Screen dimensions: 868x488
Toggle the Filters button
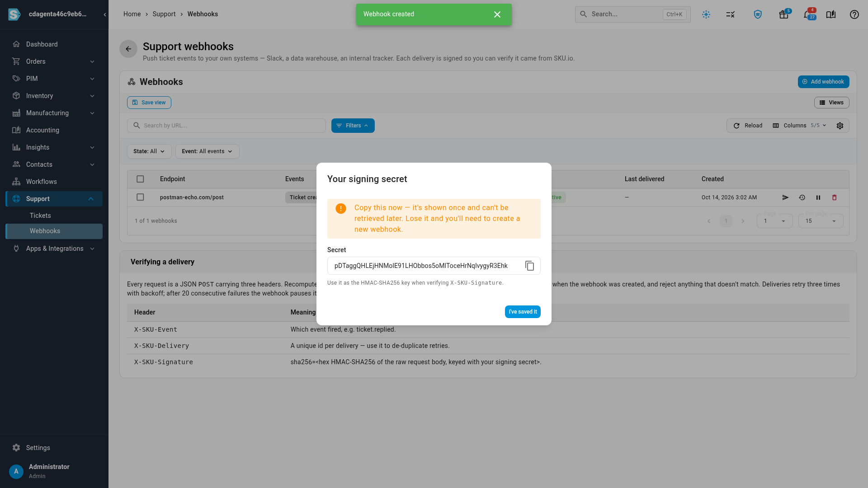point(353,126)
